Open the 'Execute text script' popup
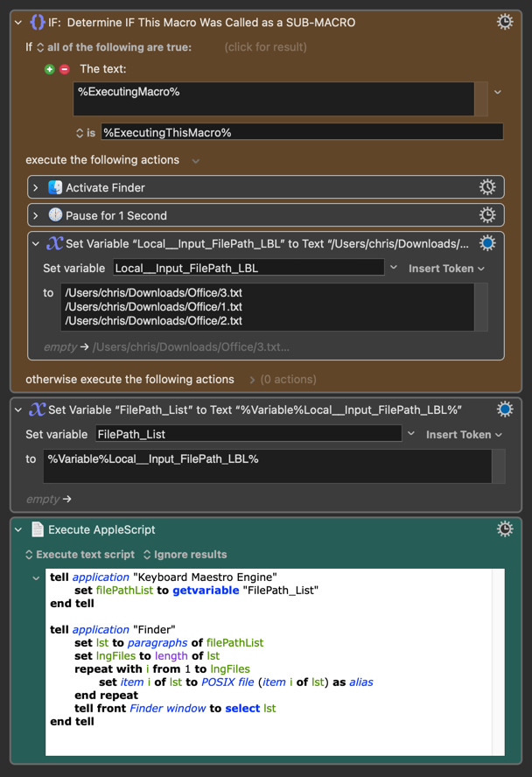Screen dimensions: 532x777 point(80,555)
